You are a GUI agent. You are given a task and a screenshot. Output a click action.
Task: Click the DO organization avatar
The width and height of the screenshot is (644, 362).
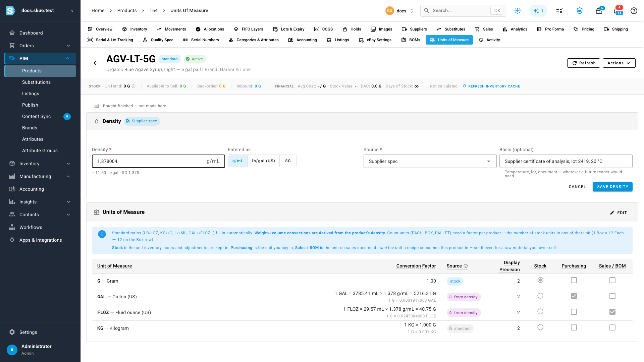coord(389,11)
